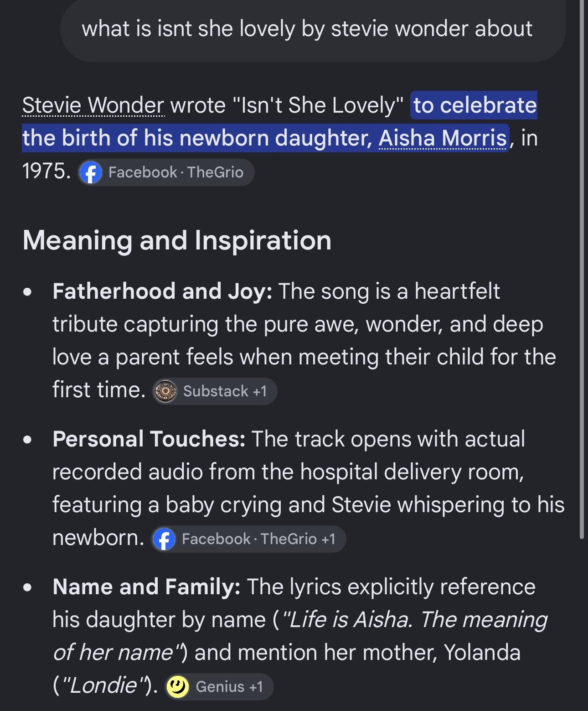
Task: Open the Aisha Morris underlined link
Action: click(442, 138)
